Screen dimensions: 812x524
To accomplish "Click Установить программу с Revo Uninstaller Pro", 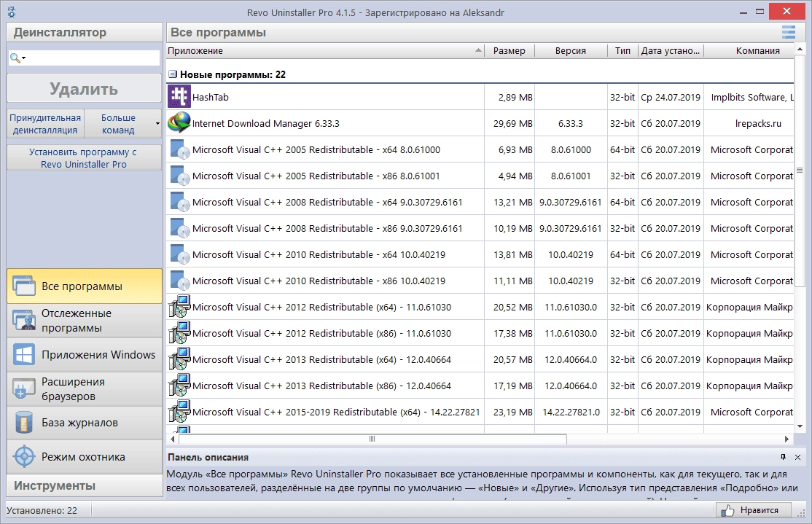I will 84,158.
